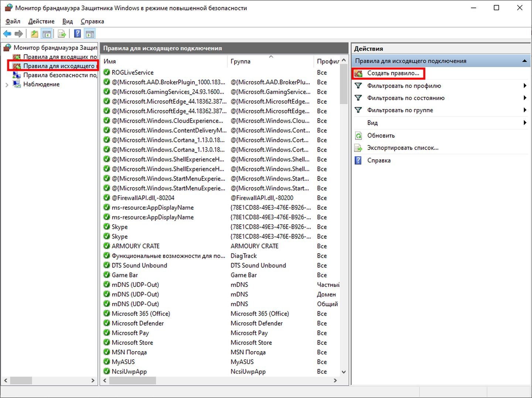
Task: Click the green check icon of Microsoft Pay
Action: 107,333
